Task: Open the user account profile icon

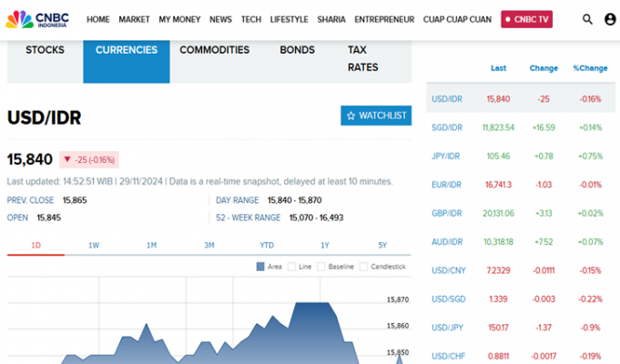Action: coord(610,19)
